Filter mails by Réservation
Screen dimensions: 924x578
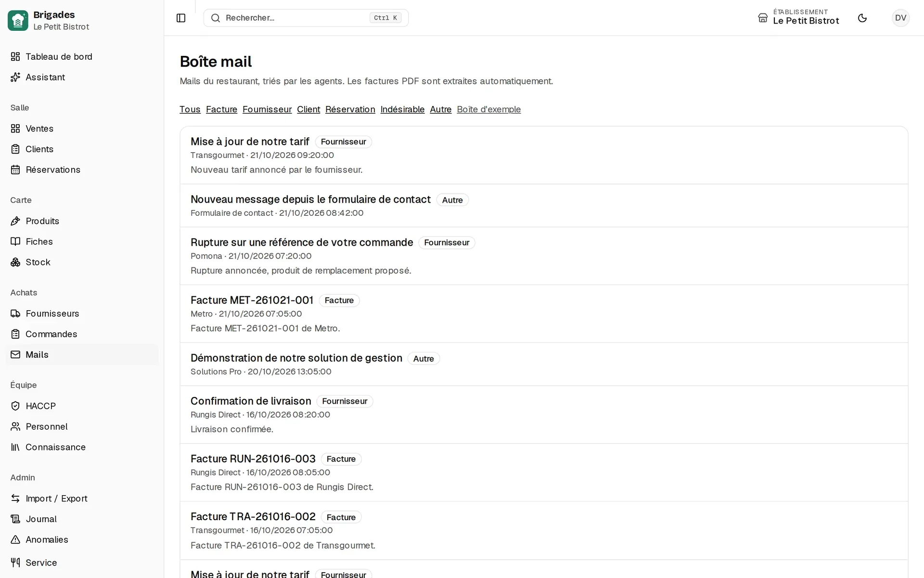click(350, 109)
